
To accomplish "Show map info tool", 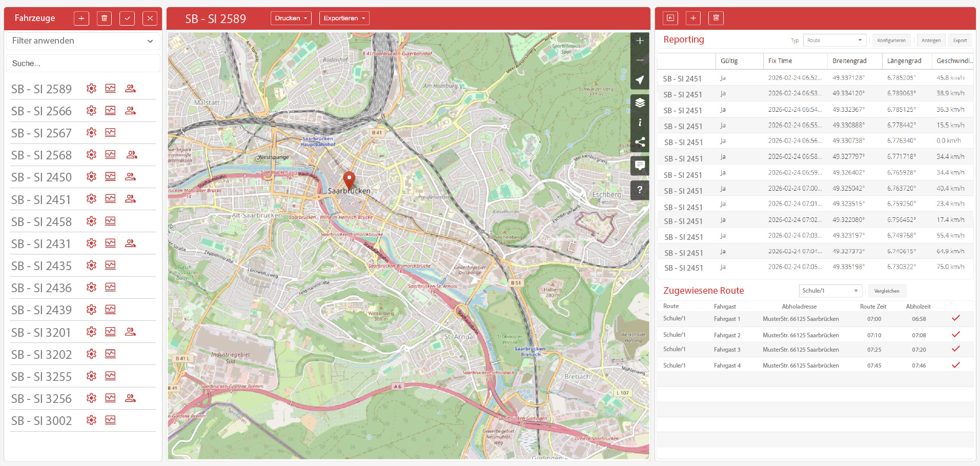I will pos(640,123).
